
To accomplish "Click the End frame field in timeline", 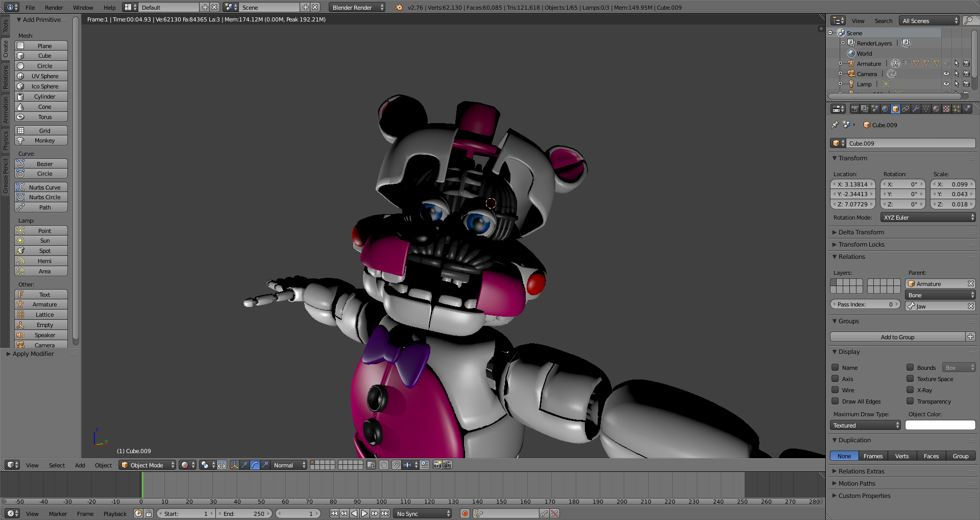I will [x=244, y=513].
